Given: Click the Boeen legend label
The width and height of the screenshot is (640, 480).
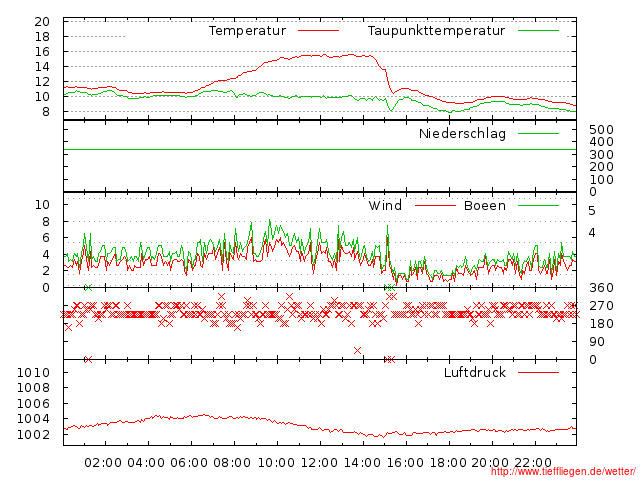Looking at the screenshot, I should point(485,205).
